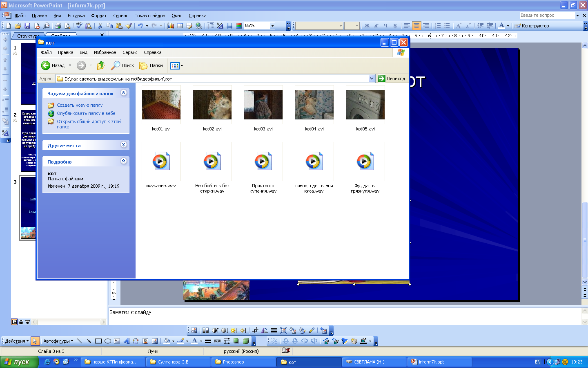Insert a chart using the chart icon
588x368 pixels.
tap(171, 26)
